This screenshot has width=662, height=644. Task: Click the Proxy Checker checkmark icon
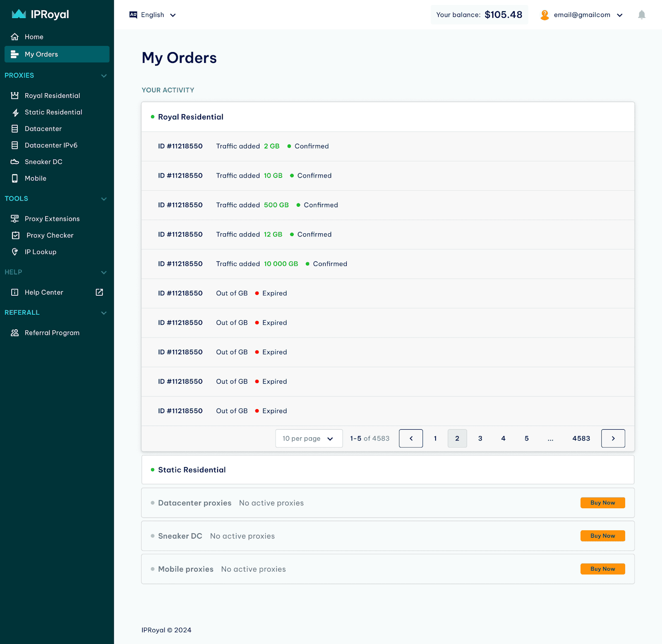point(16,235)
